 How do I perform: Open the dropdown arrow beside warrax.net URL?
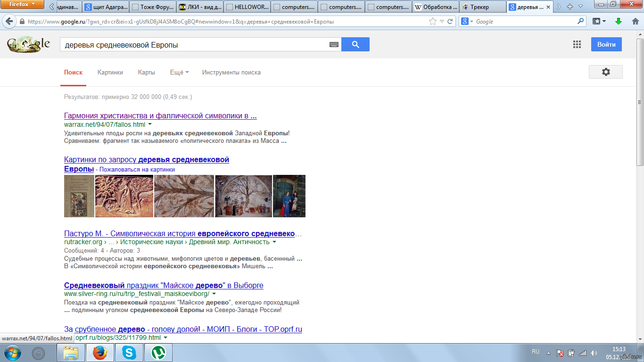click(150, 124)
